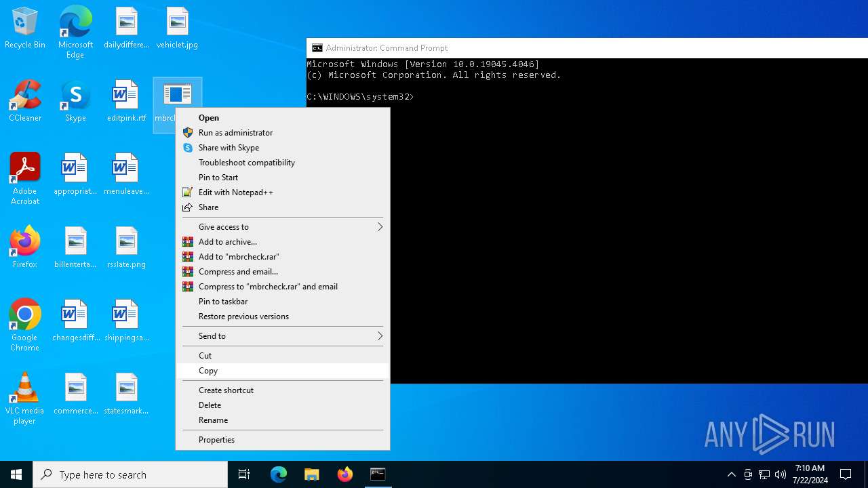Open Microsoft Edge from the taskbar
This screenshot has height=488, width=868.
tap(279, 474)
